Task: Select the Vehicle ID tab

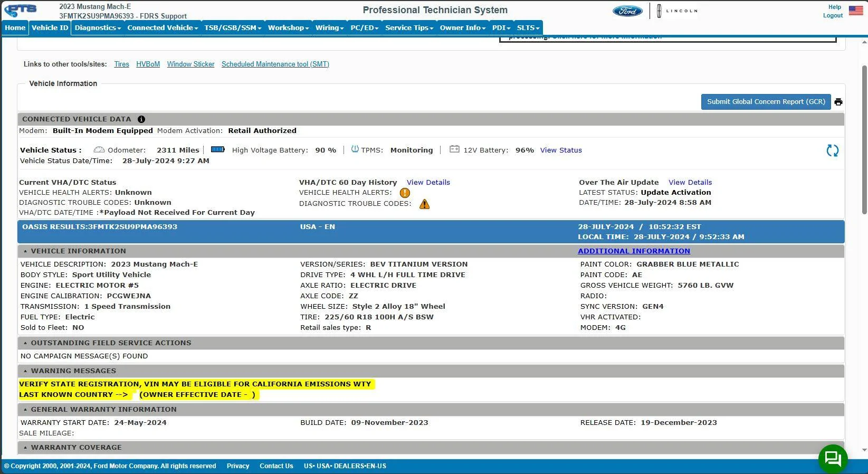Action: (50, 28)
